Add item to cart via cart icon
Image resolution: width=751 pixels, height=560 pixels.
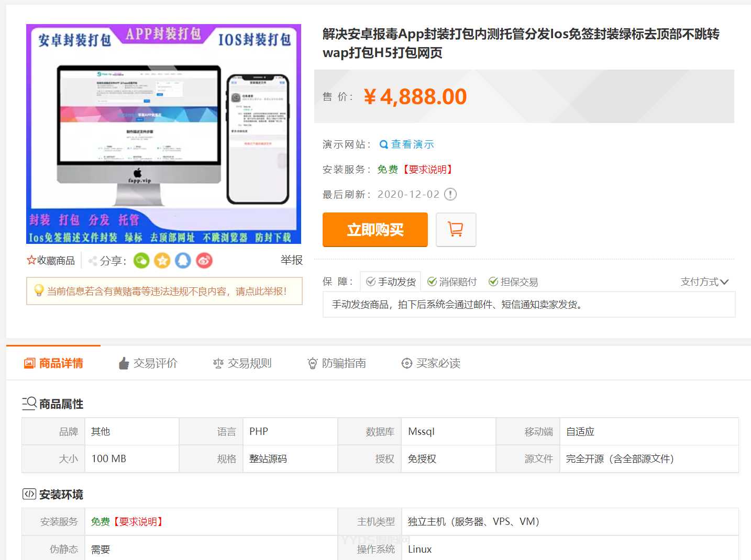click(456, 229)
